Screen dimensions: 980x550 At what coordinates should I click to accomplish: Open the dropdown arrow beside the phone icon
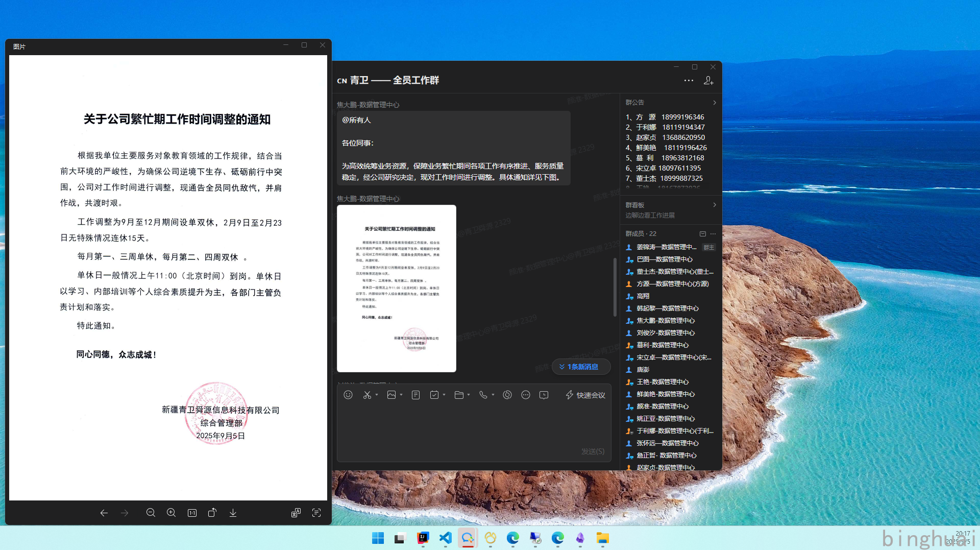tap(493, 395)
